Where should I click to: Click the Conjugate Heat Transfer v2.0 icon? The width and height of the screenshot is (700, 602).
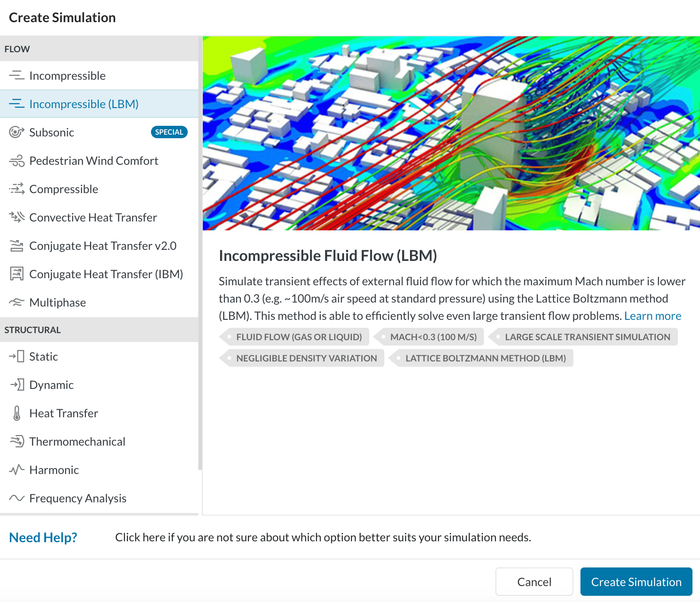pos(17,246)
